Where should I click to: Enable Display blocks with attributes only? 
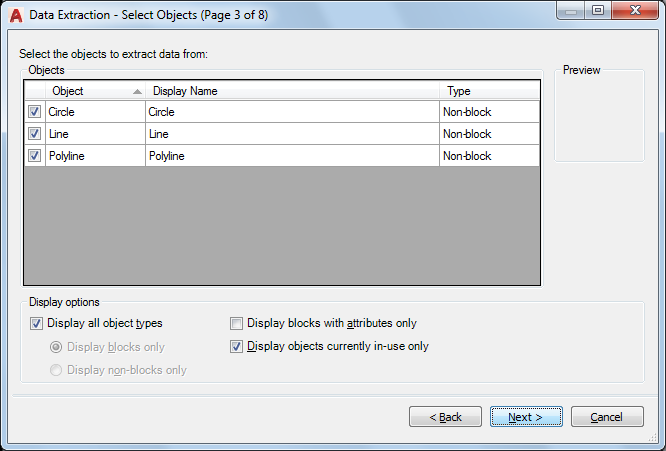237,323
